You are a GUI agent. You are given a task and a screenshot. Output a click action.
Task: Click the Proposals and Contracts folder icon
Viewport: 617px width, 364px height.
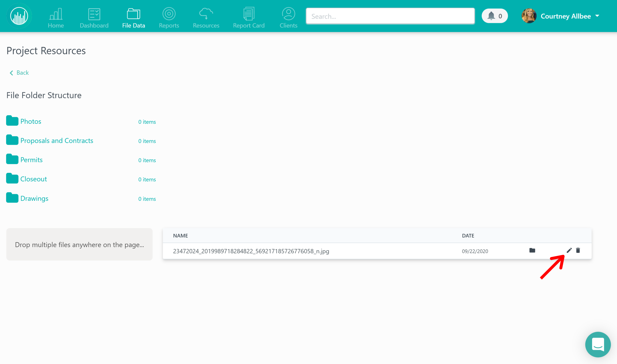tap(12, 140)
